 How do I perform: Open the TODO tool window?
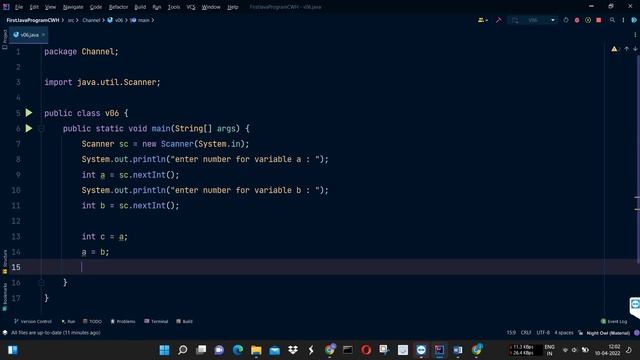(x=93, y=321)
